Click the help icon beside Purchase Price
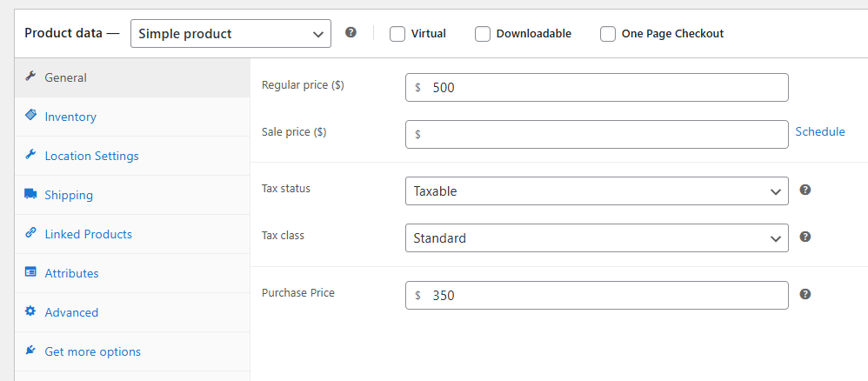Viewport: 868px width, 381px height. (x=805, y=294)
